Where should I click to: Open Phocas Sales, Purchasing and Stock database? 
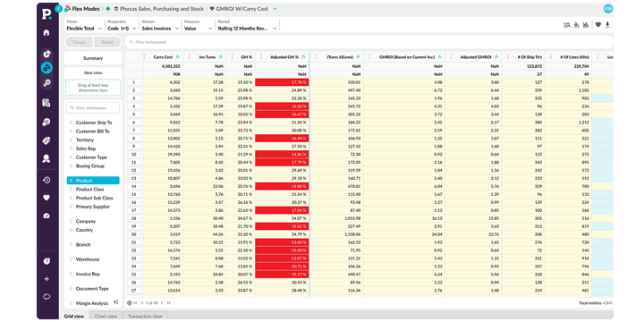[x=158, y=9]
